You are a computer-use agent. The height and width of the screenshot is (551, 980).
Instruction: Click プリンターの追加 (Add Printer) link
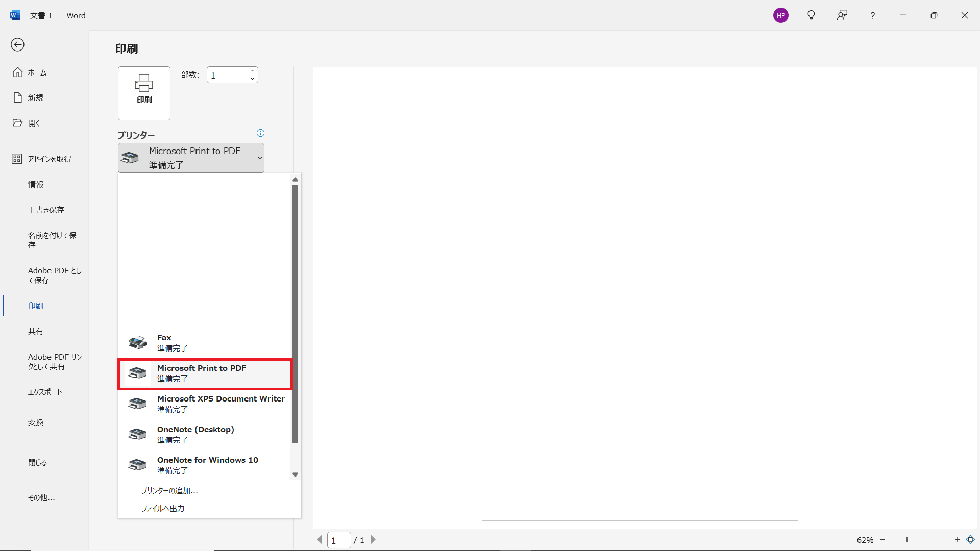(x=169, y=490)
